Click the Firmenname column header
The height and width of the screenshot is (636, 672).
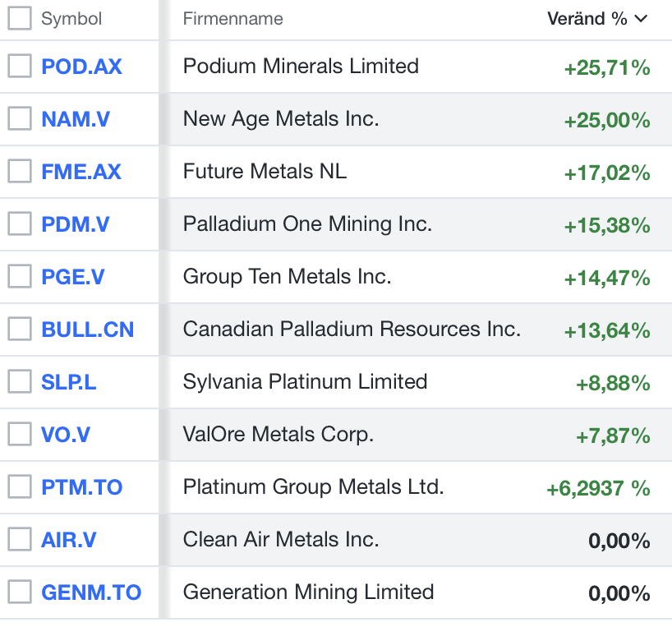coord(232,19)
